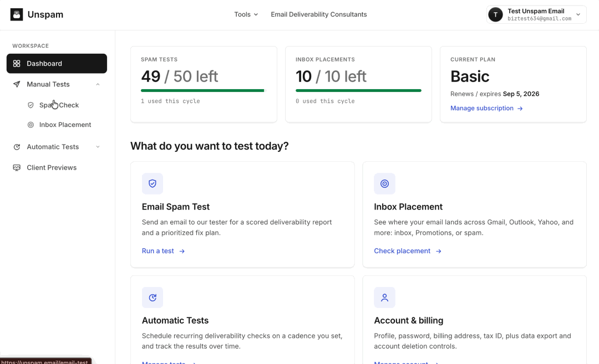Click the target icon beside Inbox Placement in sidebar
Image resolution: width=599 pixels, height=364 pixels.
pyautogui.click(x=31, y=125)
